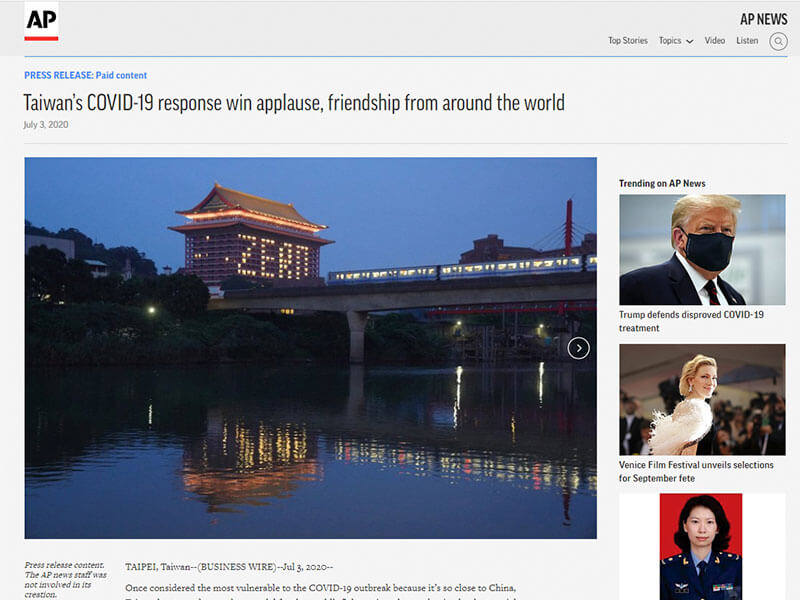Click the Taiwan COVID-19 response headline
This screenshot has width=800, height=600.
[x=294, y=102]
